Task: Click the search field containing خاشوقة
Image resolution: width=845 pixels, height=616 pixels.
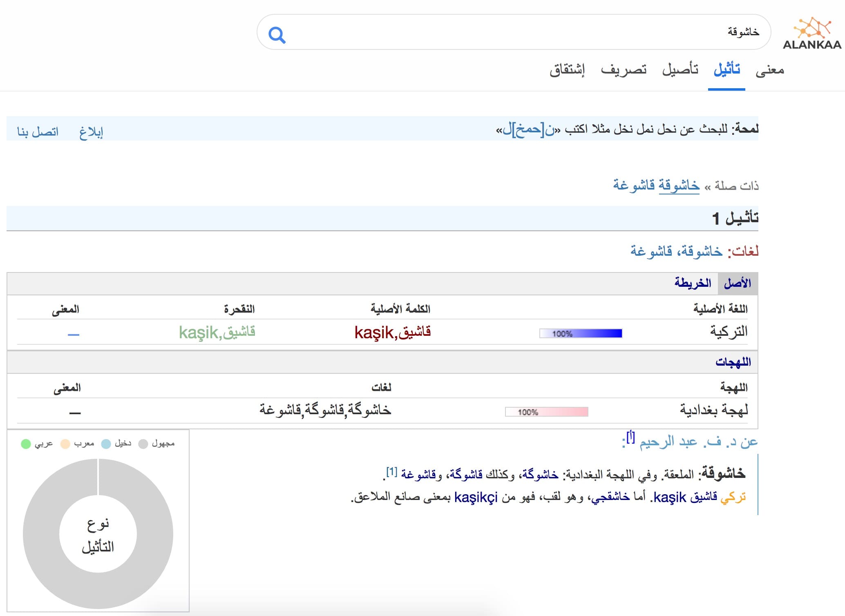Action: [513, 32]
